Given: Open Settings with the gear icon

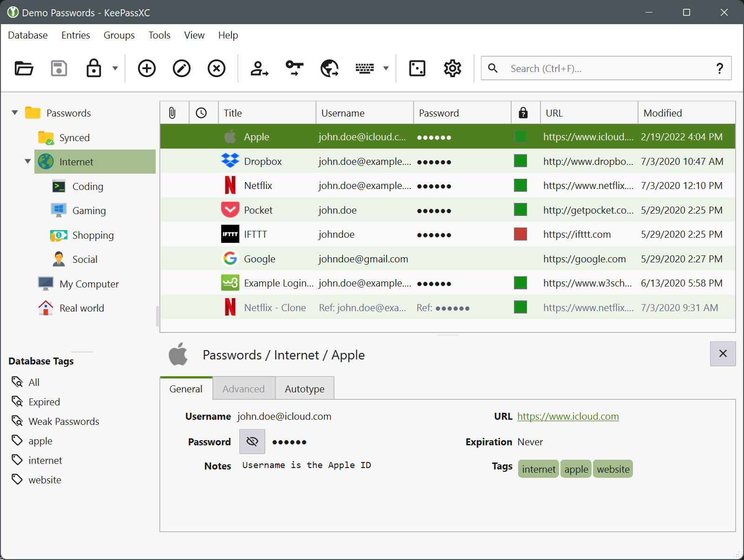Looking at the screenshot, I should (x=452, y=69).
